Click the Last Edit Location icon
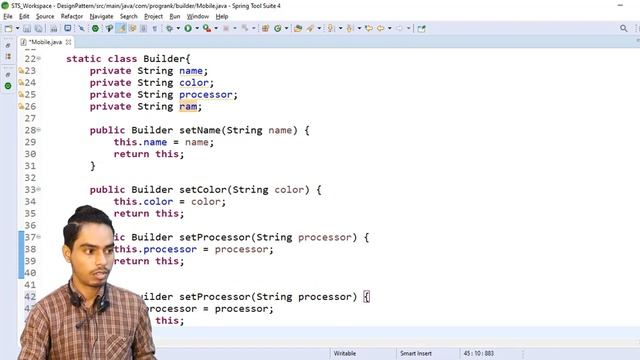 point(369,28)
